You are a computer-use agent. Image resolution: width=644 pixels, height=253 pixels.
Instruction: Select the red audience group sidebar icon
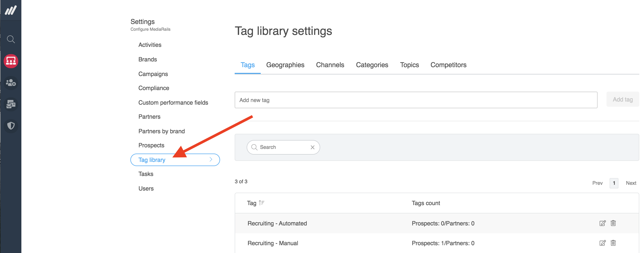coord(11,61)
